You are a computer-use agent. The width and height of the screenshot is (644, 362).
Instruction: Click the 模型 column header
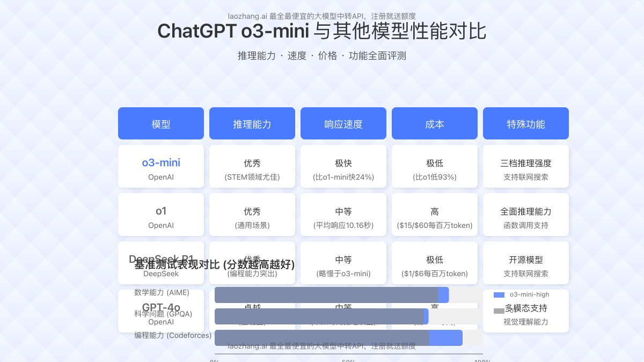tap(161, 123)
